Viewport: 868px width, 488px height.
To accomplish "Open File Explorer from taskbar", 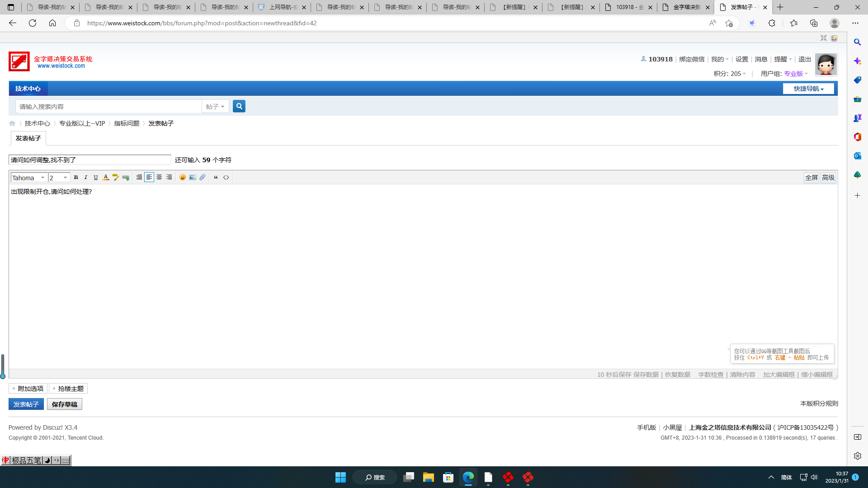I will [x=428, y=477].
